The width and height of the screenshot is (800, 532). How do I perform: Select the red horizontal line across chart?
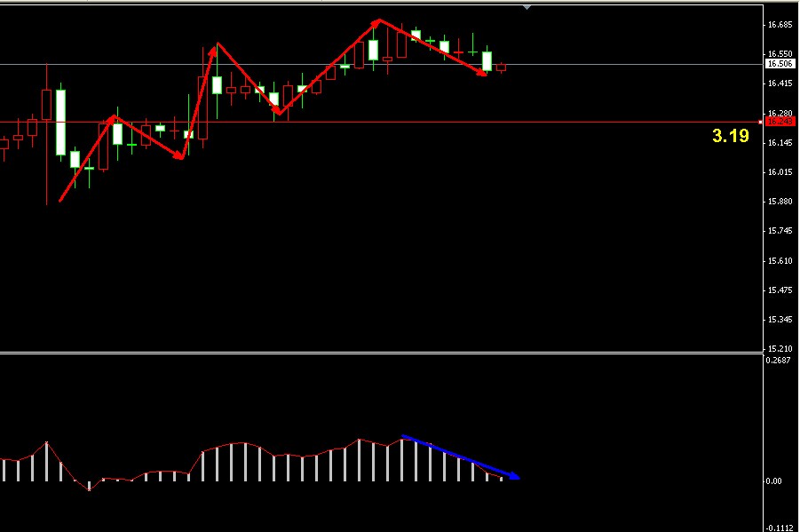pyautogui.click(x=444, y=122)
